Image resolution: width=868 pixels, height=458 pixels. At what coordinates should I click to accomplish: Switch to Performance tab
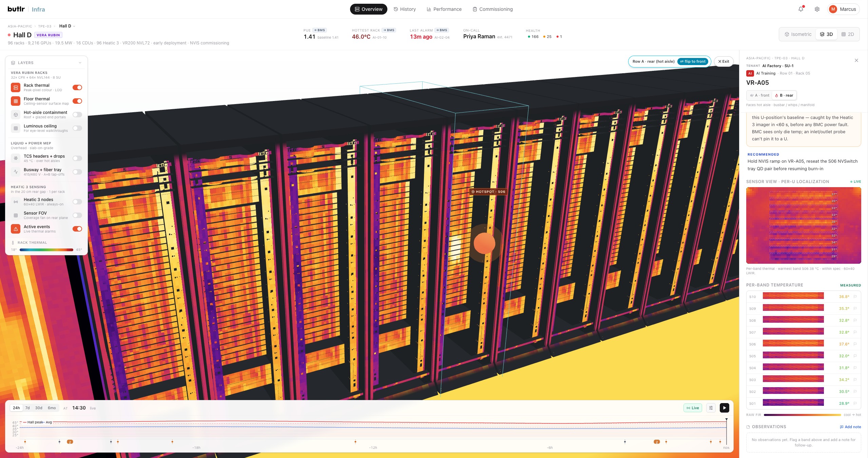(x=444, y=9)
